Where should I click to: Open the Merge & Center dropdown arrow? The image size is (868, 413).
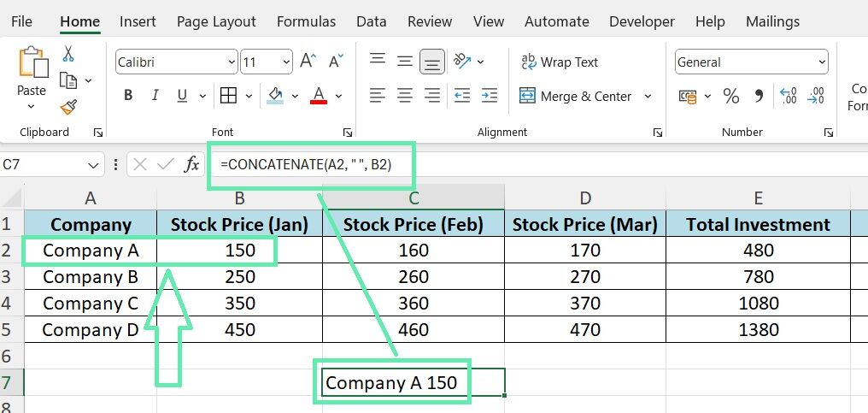648,97
